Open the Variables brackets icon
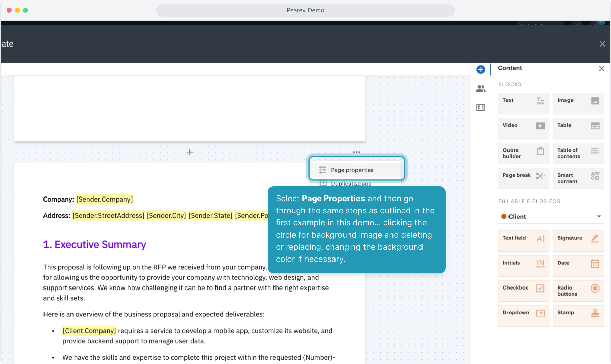Image resolution: width=611 pixels, height=364 pixels. point(481,108)
